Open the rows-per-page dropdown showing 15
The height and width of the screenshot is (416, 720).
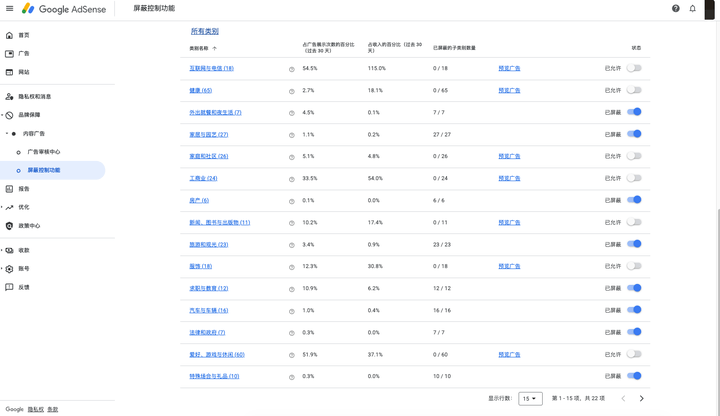530,398
